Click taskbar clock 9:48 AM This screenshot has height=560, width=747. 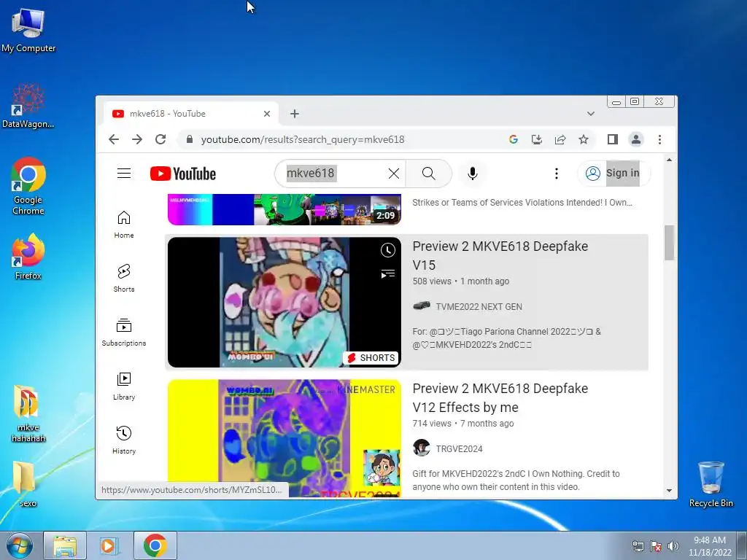coord(710,546)
